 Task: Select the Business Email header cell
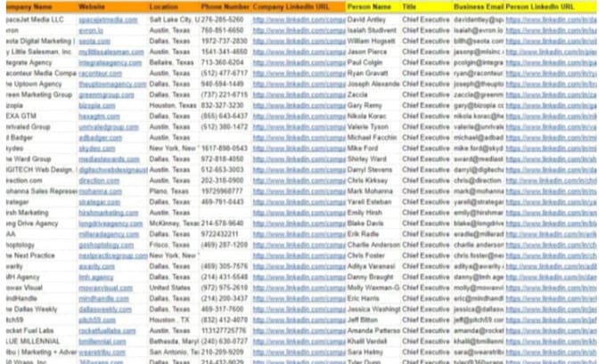point(479,7)
